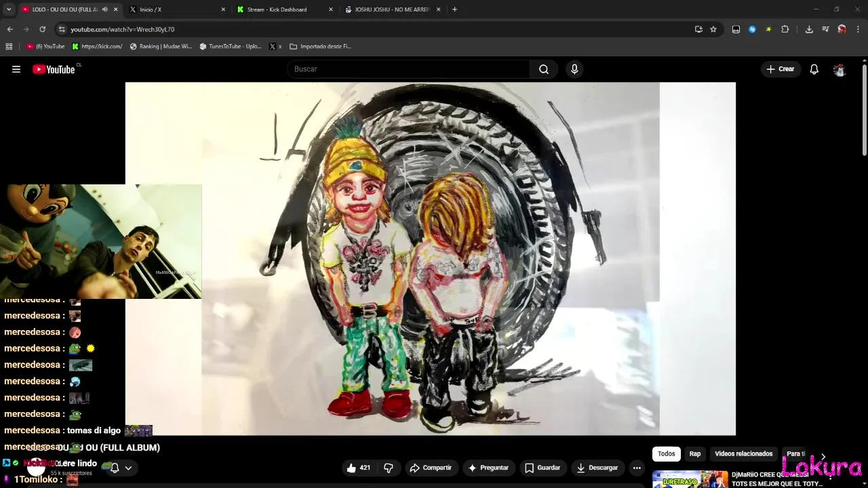Show next filter chips with right arrow
This screenshot has width=868, height=488.
point(823,457)
